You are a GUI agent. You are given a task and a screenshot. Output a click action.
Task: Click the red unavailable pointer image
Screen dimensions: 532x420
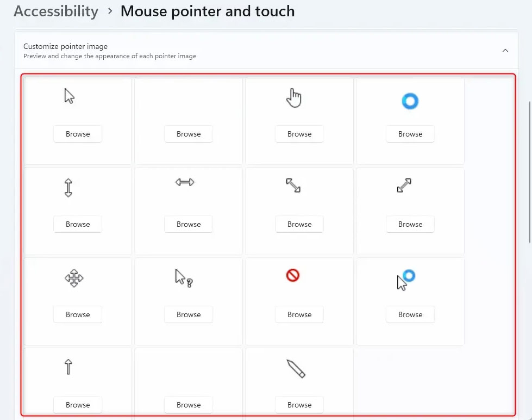[293, 276]
